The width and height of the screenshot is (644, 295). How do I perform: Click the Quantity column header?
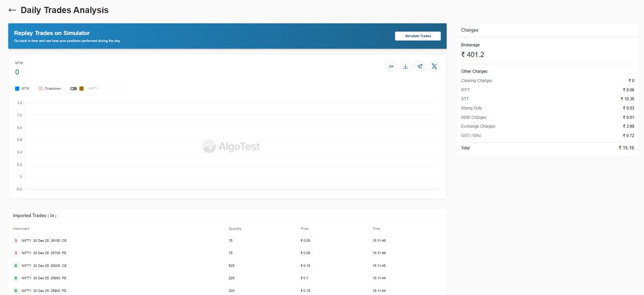pyautogui.click(x=235, y=228)
